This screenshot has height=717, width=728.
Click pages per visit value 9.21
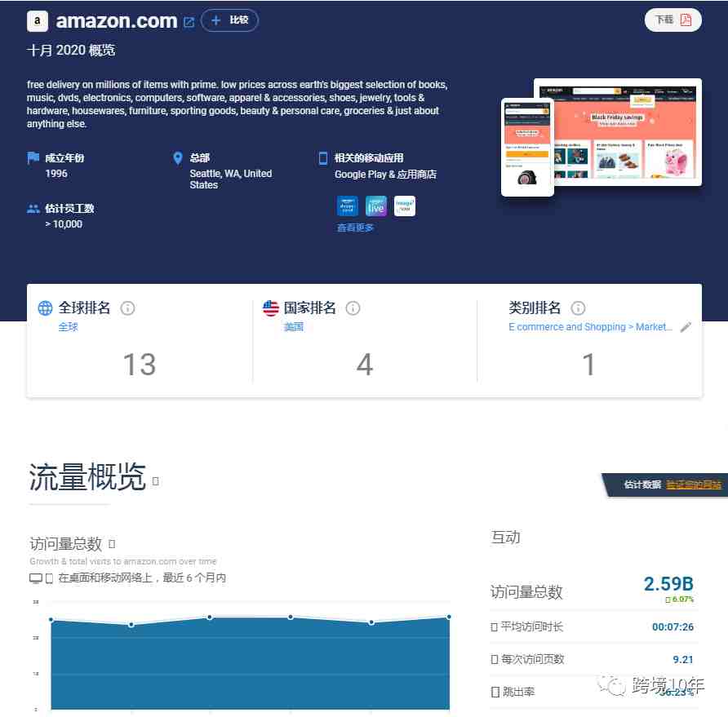683,660
